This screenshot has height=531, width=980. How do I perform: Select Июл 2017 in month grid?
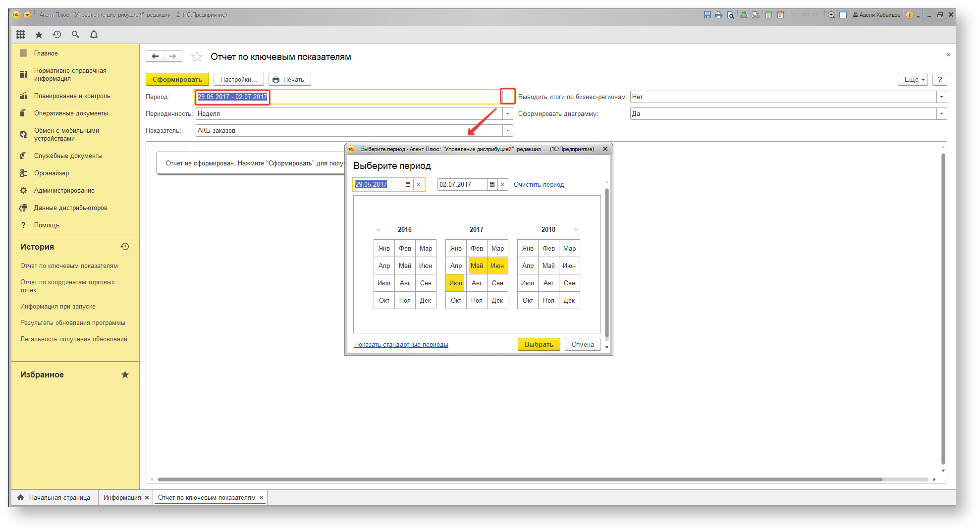tap(456, 283)
